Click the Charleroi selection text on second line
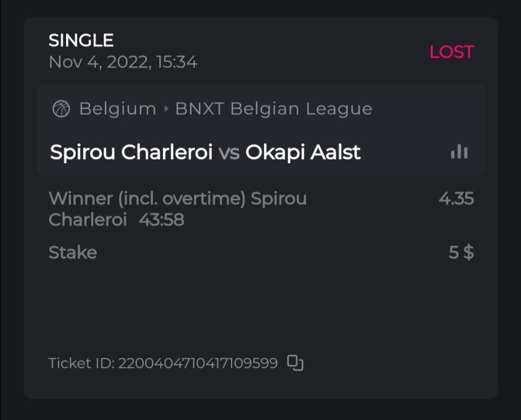 tap(88, 220)
